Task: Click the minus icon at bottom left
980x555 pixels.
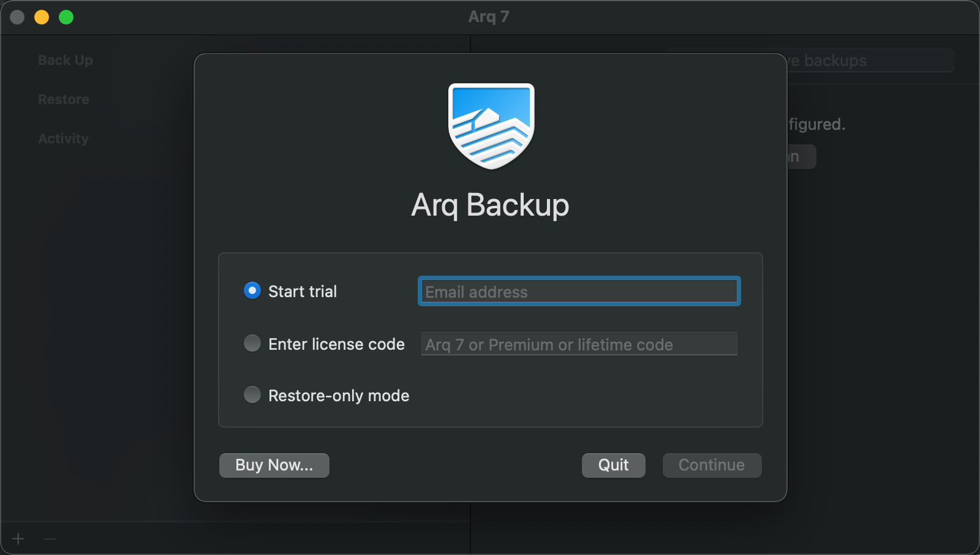Action: tap(50, 538)
